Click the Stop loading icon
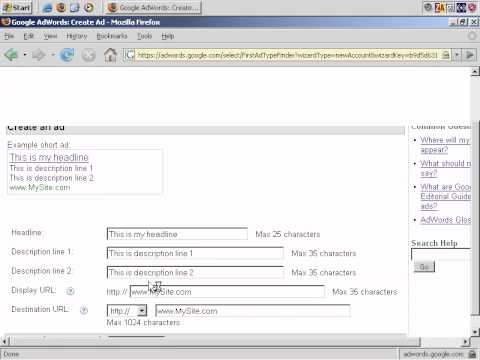The height and width of the screenshot is (360, 480). pyautogui.click(x=89, y=55)
